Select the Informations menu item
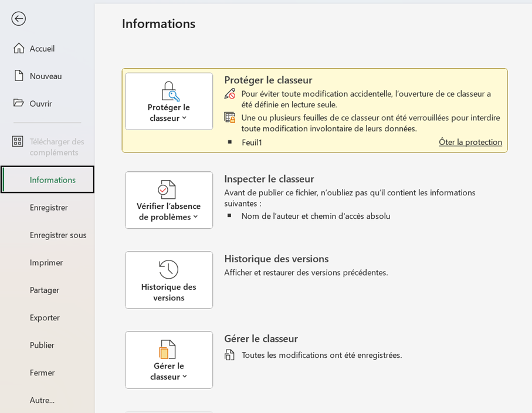Viewport: 532px width, 413px height. coord(47,180)
